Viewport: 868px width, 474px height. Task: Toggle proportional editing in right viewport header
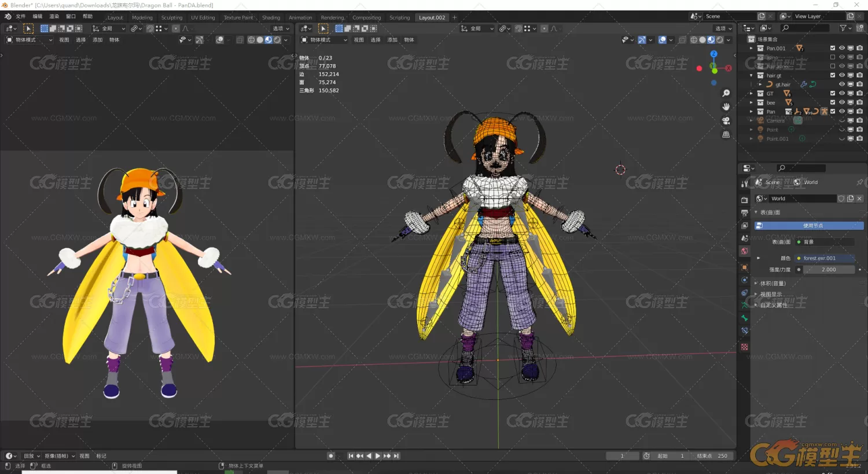coord(545,28)
